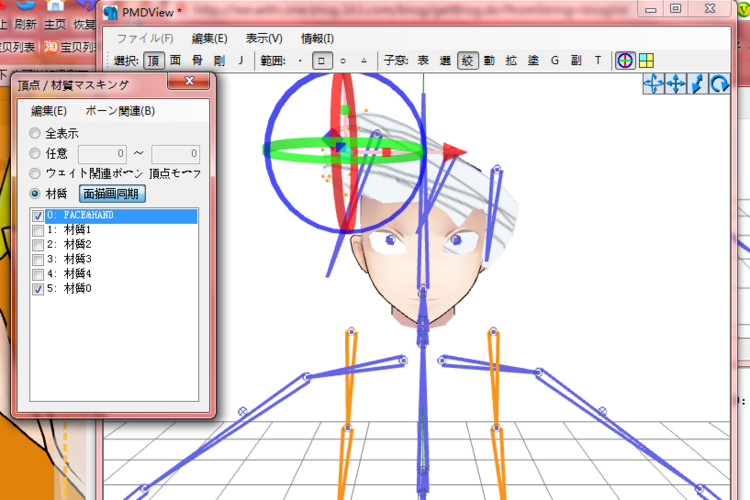
Task: Choose triangle range selection icon
Action: point(364,61)
